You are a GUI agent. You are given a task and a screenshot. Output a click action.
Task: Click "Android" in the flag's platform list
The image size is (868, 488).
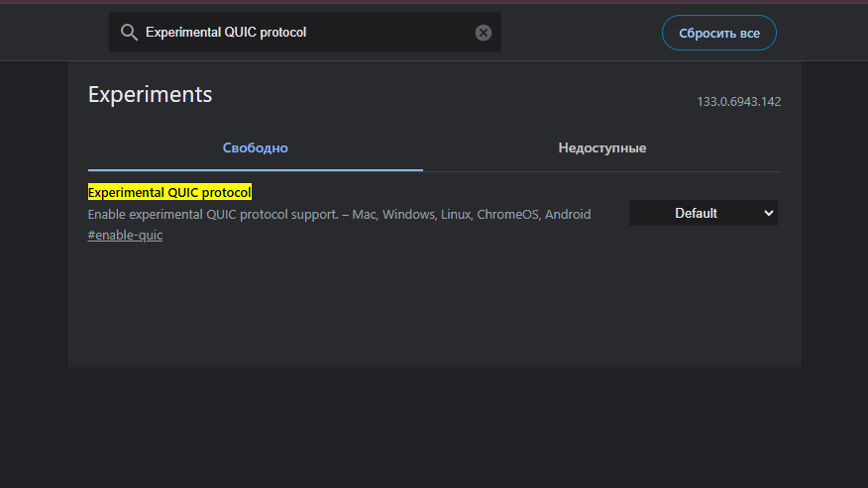pyautogui.click(x=568, y=214)
